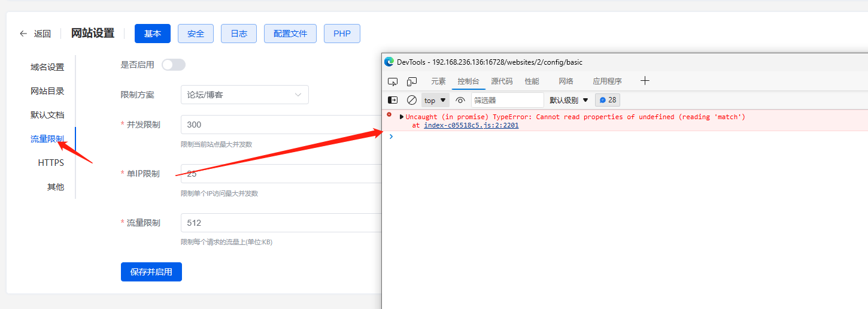Toggle the 是否启用 switch
The height and width of the screenshot is (309, 868).
pyautogui.click(x=174, y=65)
